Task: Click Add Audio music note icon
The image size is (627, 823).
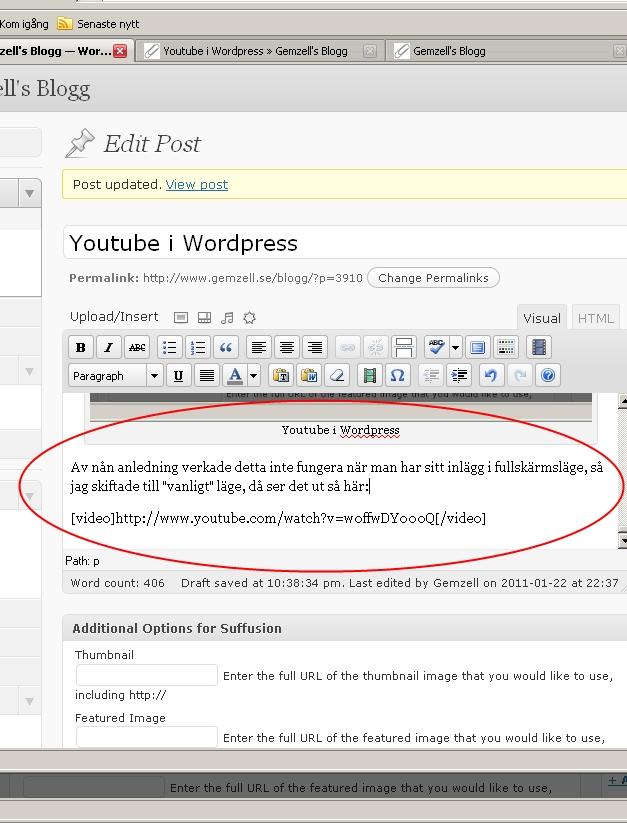Action: tap(227, 318)
